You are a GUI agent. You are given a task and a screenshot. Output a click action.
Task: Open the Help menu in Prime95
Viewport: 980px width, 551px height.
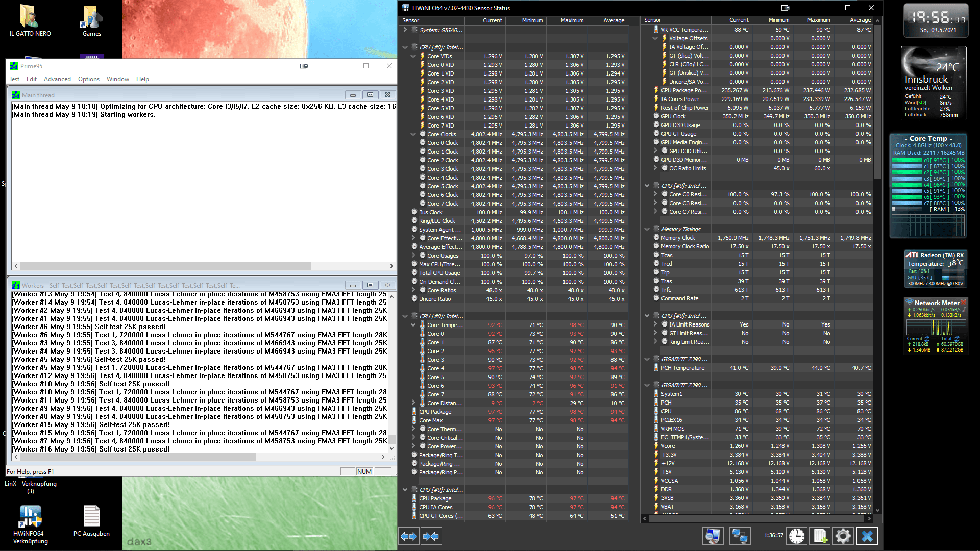click(142, 79)
